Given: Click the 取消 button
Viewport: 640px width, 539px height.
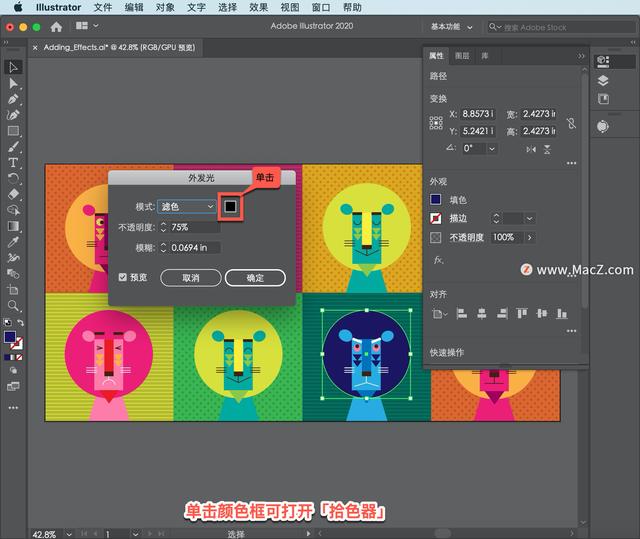Looking at the screenshot, I should [190, 278].
